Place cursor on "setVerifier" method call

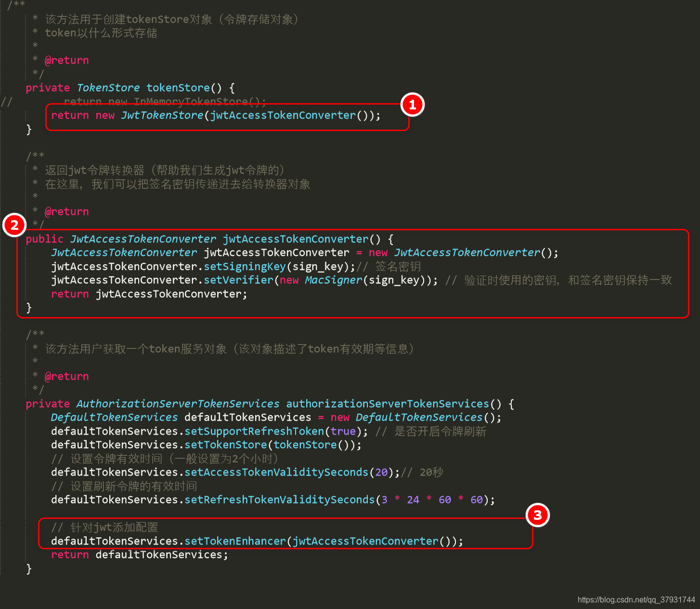[x=238, y=280]
